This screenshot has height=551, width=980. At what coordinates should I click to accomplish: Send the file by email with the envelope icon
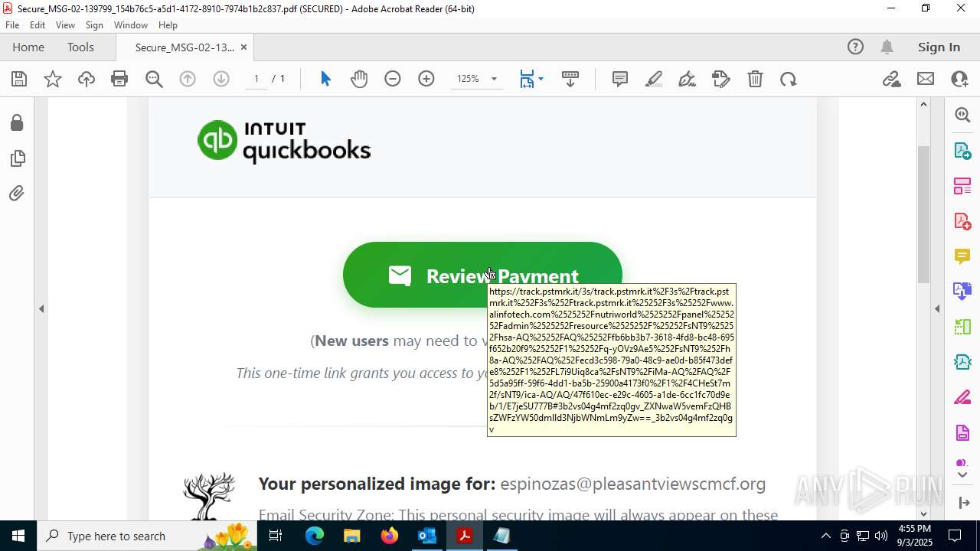click(926, 79)
